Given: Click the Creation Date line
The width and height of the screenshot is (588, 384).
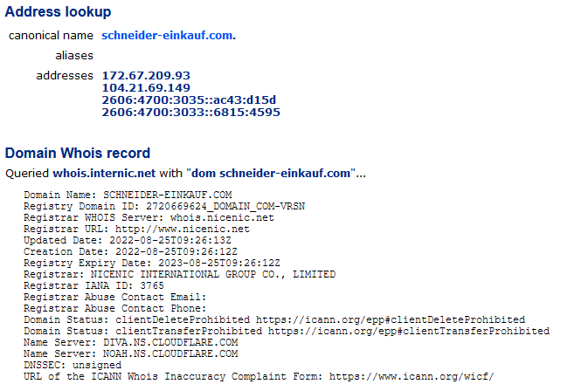Looking at the screenshot, I should click(130, 251).
